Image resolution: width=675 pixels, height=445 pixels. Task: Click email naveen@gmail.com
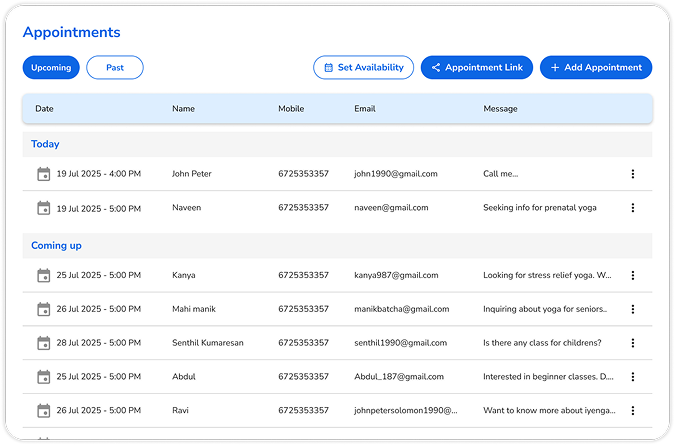(x=391, y=208)
